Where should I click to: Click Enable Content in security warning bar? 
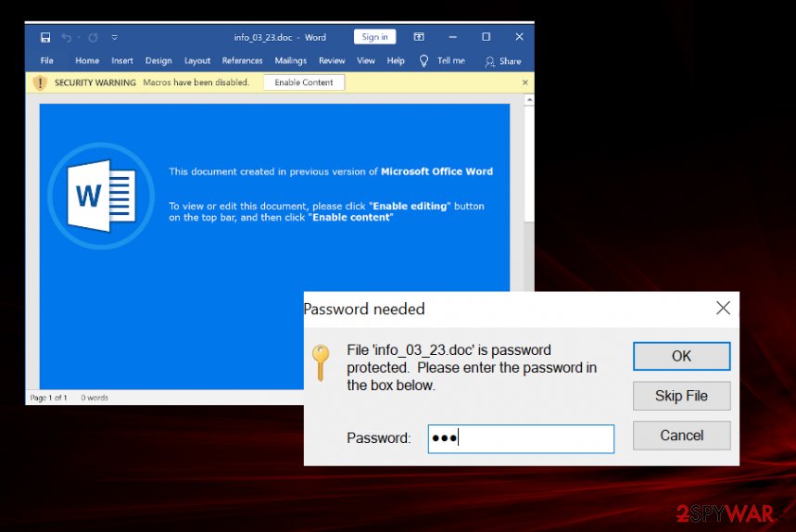(x=304, y=82)
